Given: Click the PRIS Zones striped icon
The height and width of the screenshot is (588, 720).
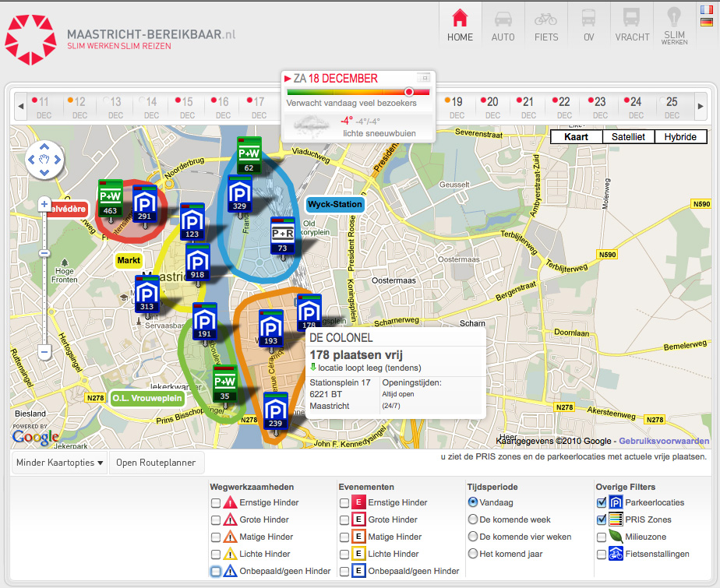Looking at the screenshot, I should (x=616, y=519).
